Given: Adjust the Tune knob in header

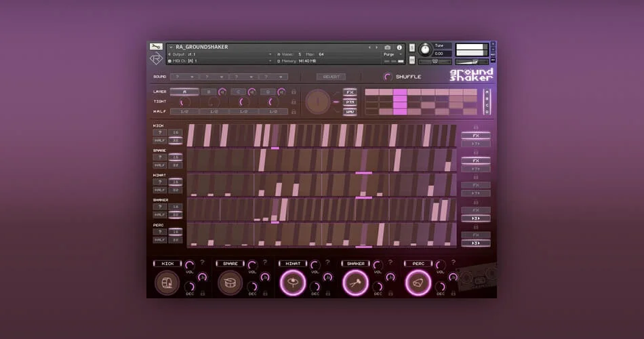Looking at the screenshot, I should coord(425,49).
